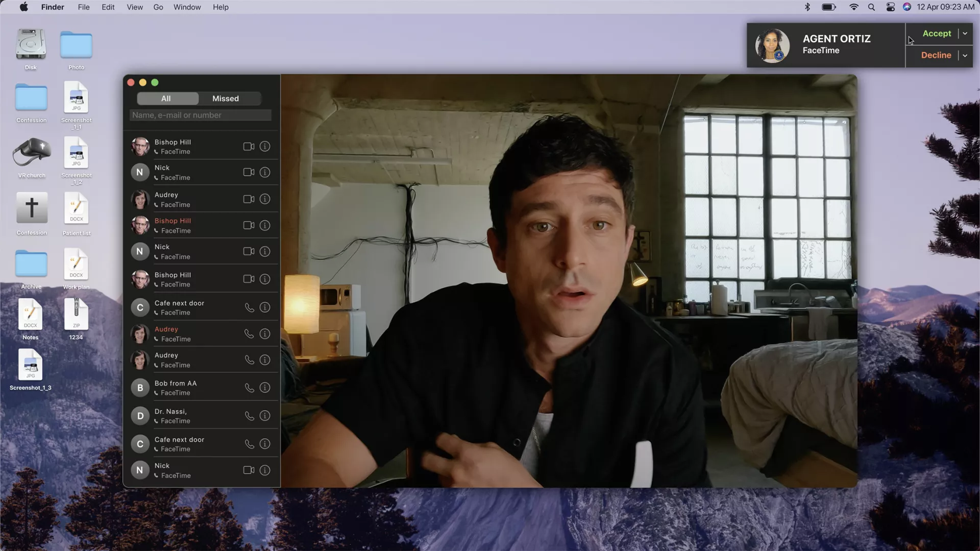
Task: Decline the incoming FaceTime call
Action: point(936,55)
